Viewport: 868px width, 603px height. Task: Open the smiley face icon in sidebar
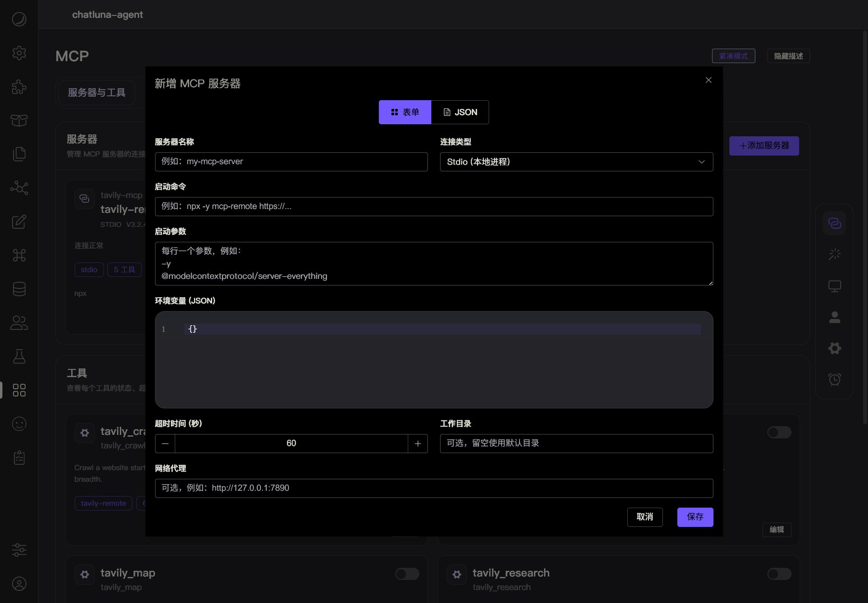[19, 424]
